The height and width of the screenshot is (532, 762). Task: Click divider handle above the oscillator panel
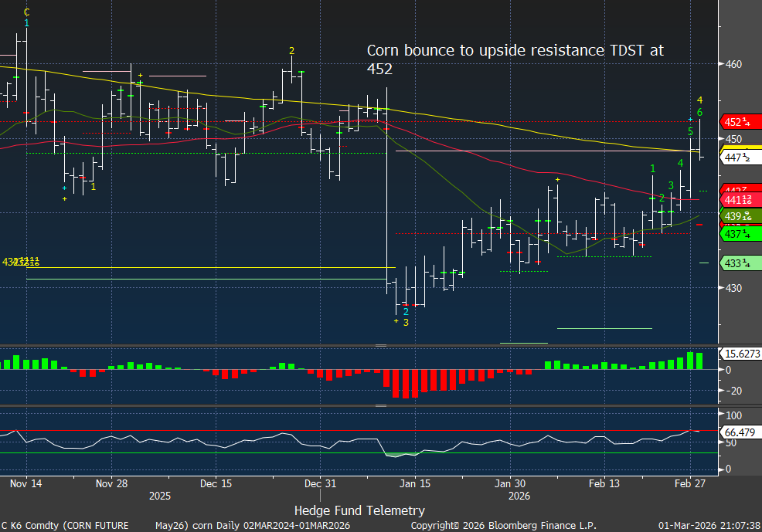click(380, 405)
